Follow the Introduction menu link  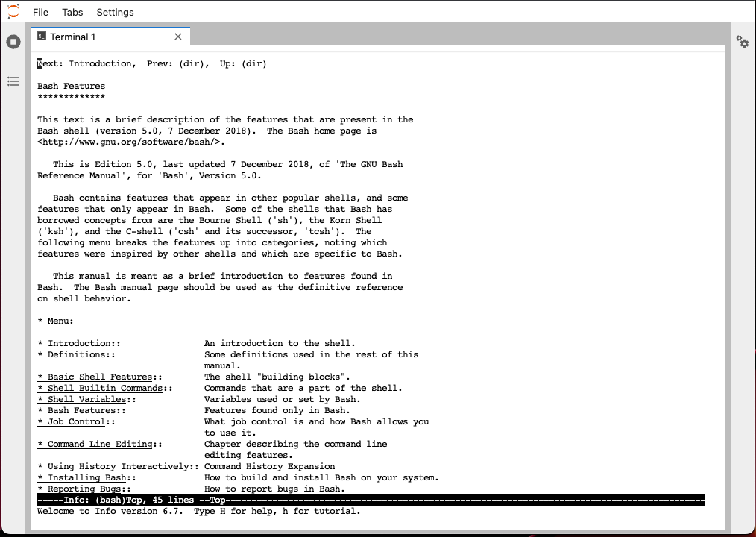coord(75,343)
